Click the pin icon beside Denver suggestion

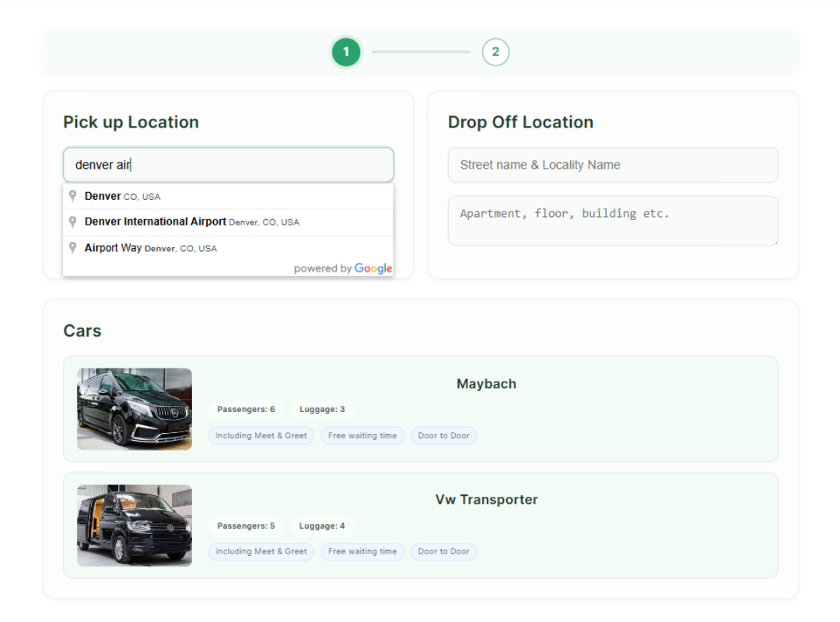72,196
